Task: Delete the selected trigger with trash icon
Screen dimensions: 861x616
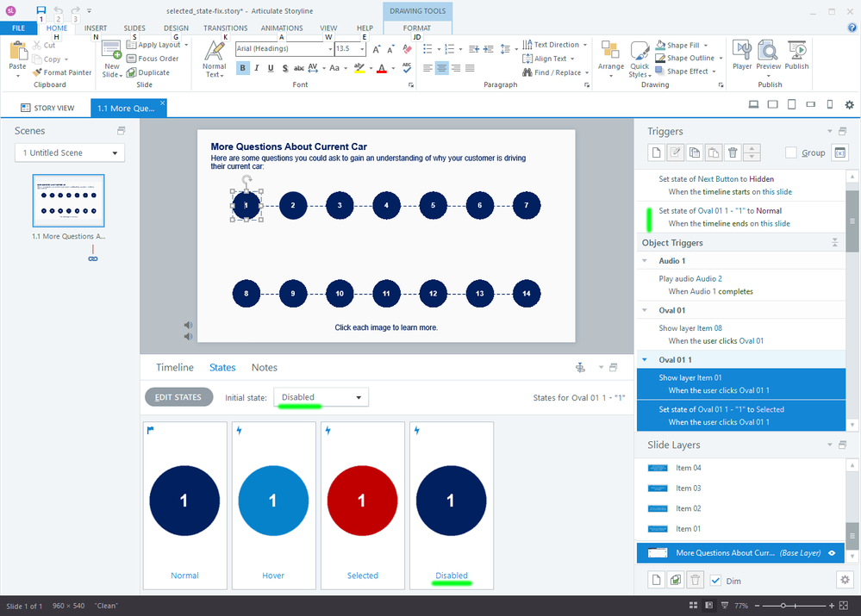Action: click(733, 152)
